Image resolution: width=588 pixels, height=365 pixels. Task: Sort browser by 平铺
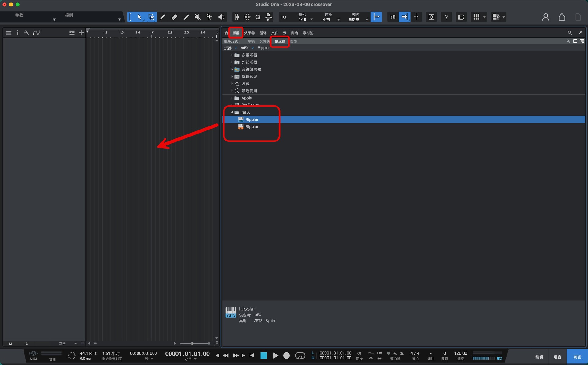pos(251,41)
